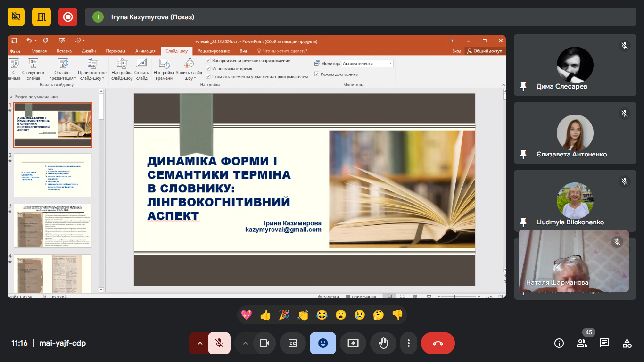Viewport: 644px width, 362px height.
Task: Open Запись слайд-шоу dropdown
Action: pos(189,69)
